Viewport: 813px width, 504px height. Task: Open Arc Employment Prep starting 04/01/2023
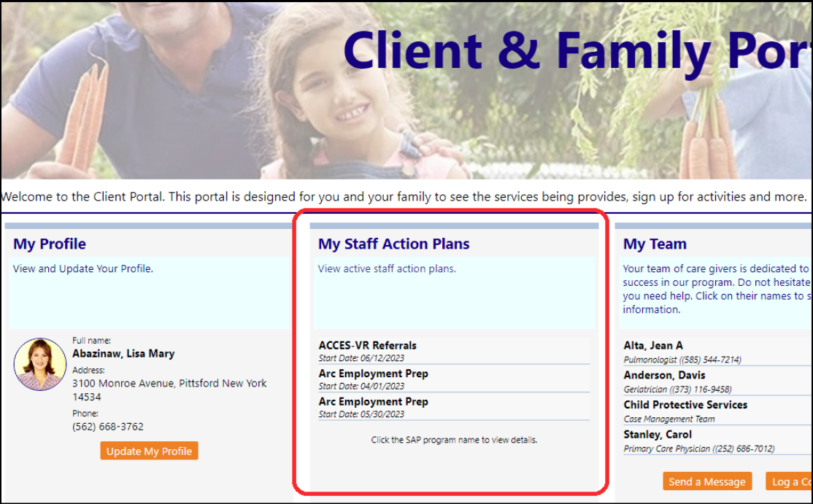[374, 373]
